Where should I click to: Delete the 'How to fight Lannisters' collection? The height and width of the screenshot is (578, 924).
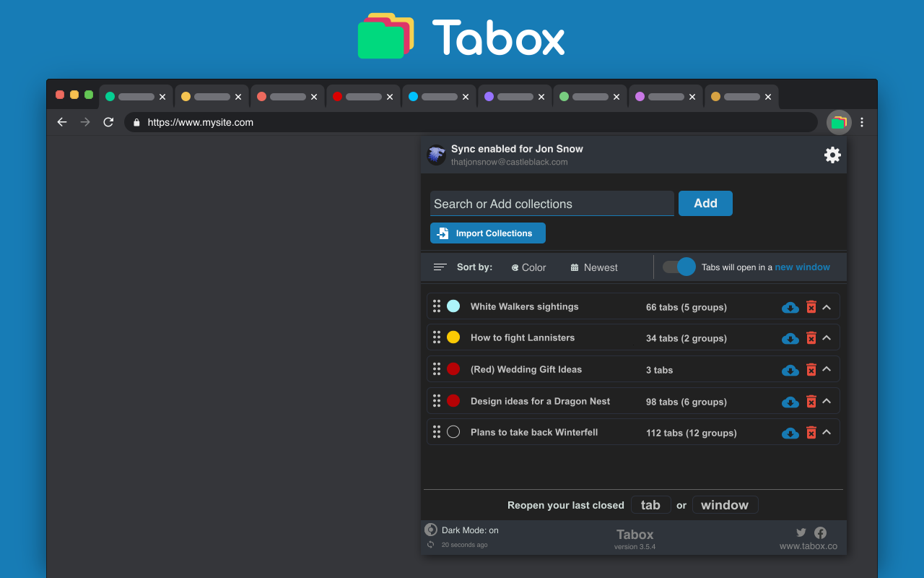tap(809, 338)
